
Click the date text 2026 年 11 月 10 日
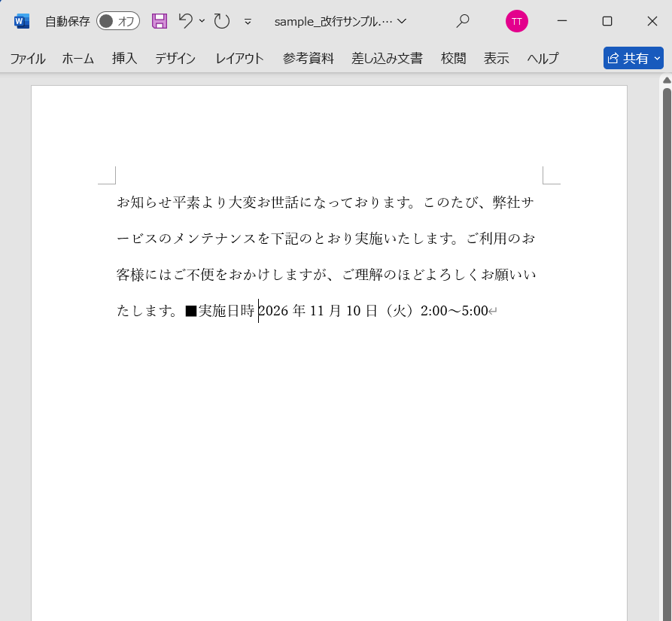tap(318, 311)
